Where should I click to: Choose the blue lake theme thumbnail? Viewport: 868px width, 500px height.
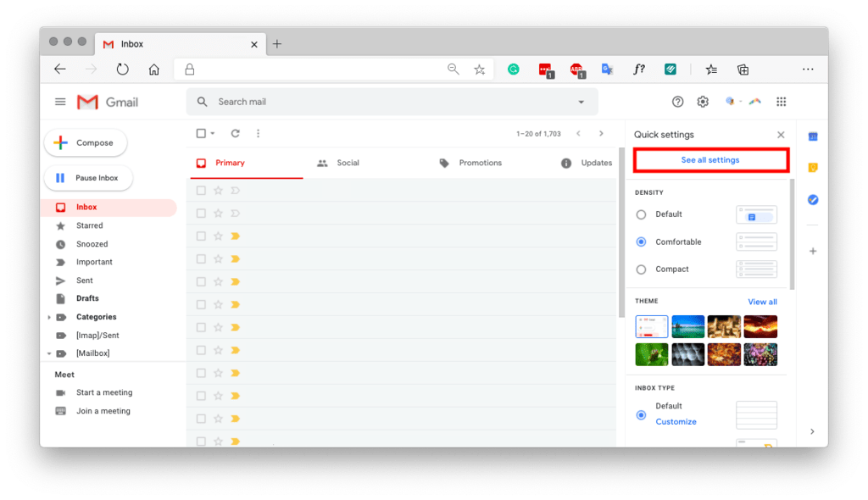(x=688, y=326)
